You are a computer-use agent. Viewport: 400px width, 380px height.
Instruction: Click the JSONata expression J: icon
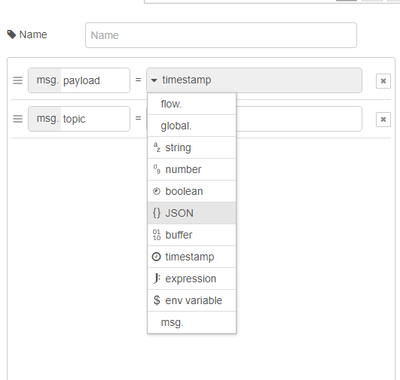[157, 278]
